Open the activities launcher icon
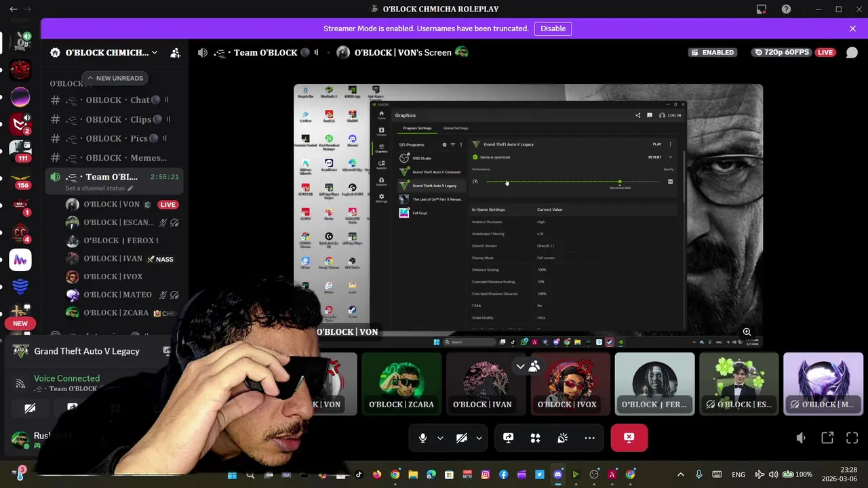 coord(535,438)
